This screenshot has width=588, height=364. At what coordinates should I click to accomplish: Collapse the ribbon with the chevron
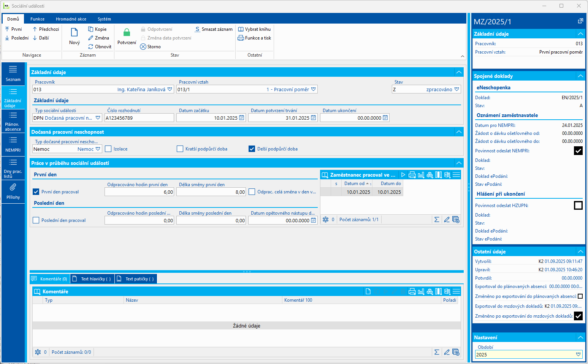coord(463,56)
